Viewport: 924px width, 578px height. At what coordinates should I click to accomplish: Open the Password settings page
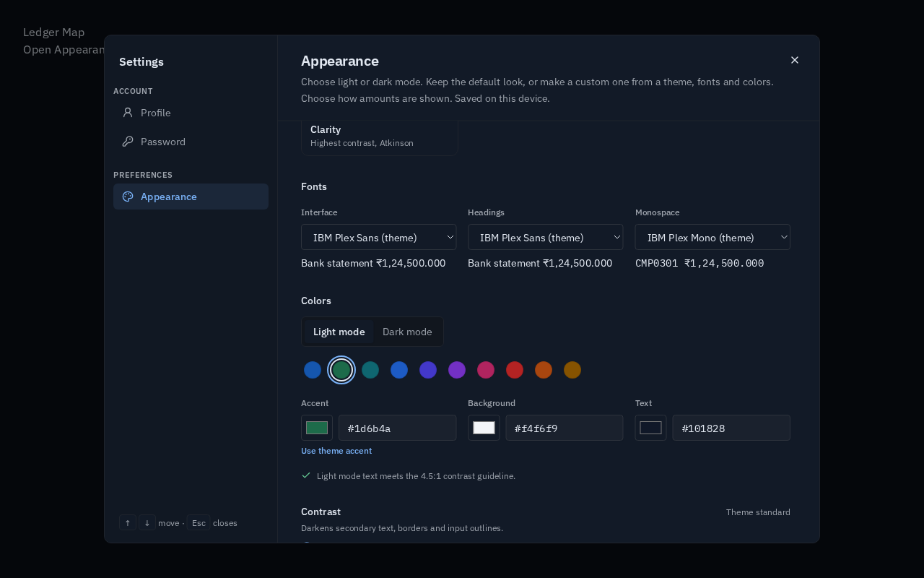[x=191, y=142]
